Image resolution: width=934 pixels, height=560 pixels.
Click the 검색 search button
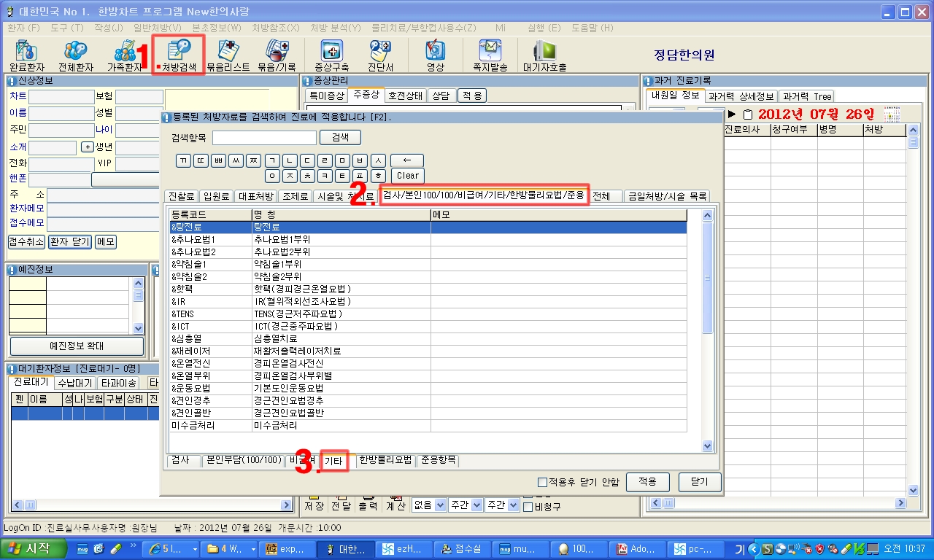[341, 138]
